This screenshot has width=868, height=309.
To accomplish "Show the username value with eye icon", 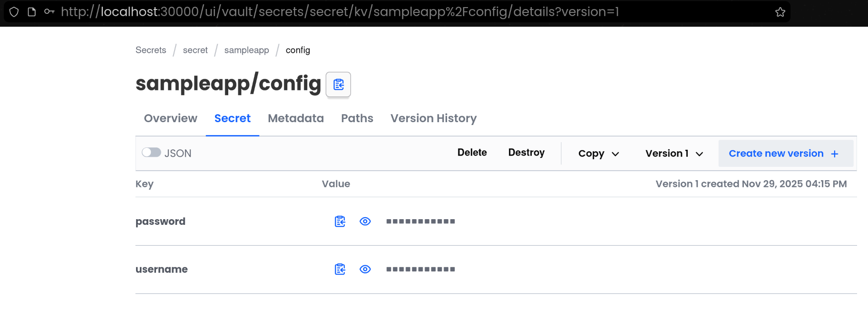I will click(x=365, y=270).
